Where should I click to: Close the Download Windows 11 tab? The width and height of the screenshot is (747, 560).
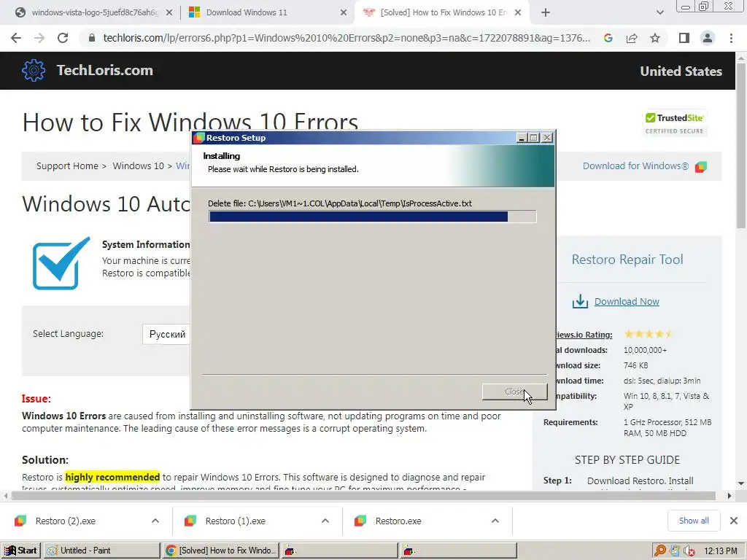tap(344, 13)
